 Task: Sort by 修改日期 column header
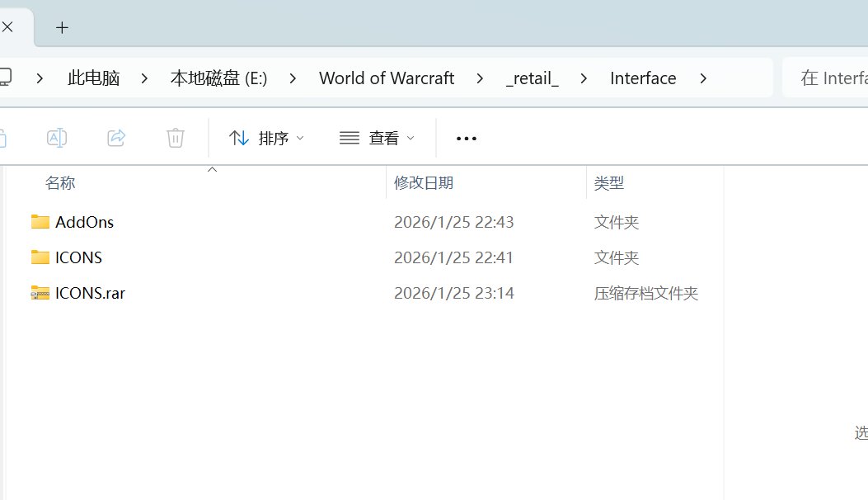pyautogui.click(x=424, y=183)
